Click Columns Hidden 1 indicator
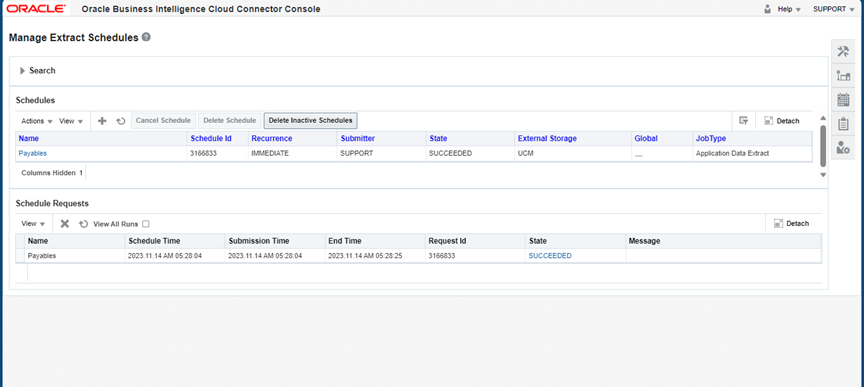 [x=52, y=173]
